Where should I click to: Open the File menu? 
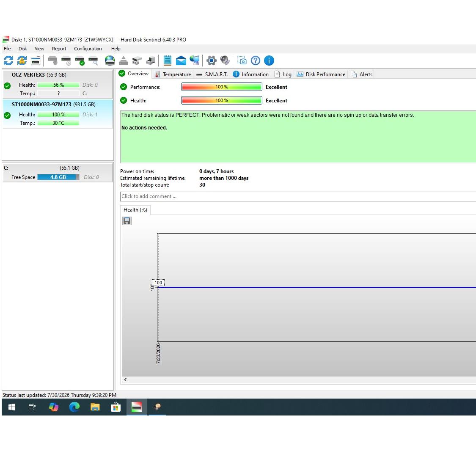(7, 49)
